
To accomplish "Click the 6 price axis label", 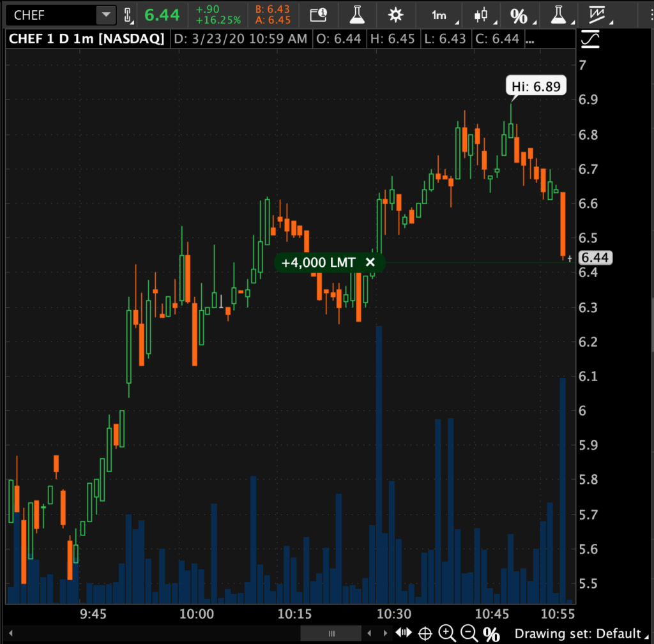I will (582, 410).
